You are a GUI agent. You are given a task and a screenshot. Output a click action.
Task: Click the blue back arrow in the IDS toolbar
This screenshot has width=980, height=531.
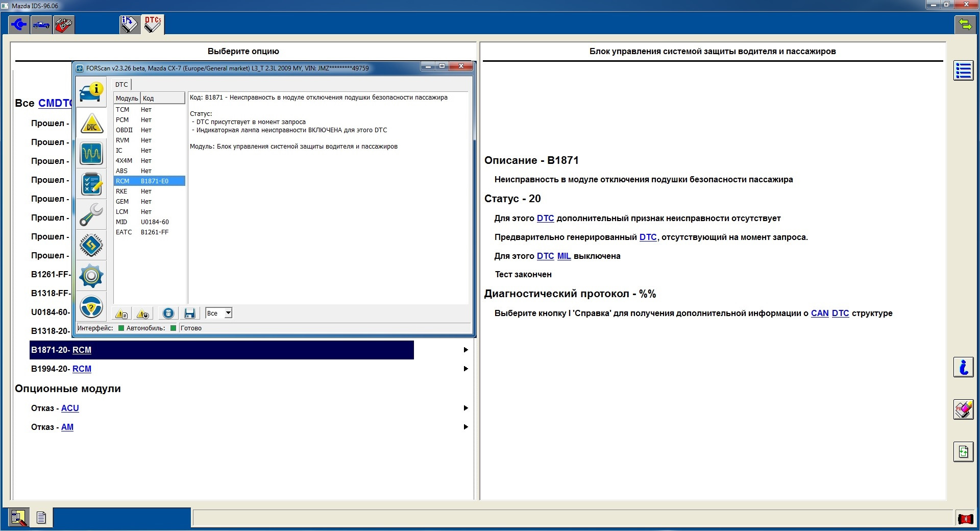[19, 25]
